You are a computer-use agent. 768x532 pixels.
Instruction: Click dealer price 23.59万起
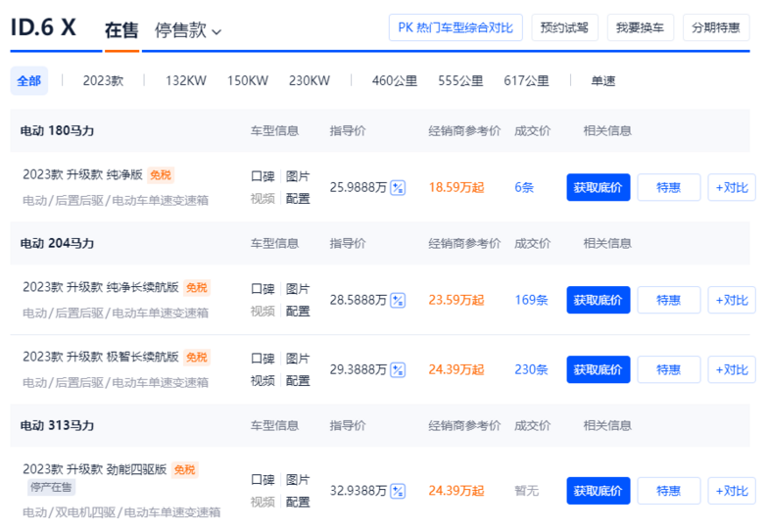[456, 300]
